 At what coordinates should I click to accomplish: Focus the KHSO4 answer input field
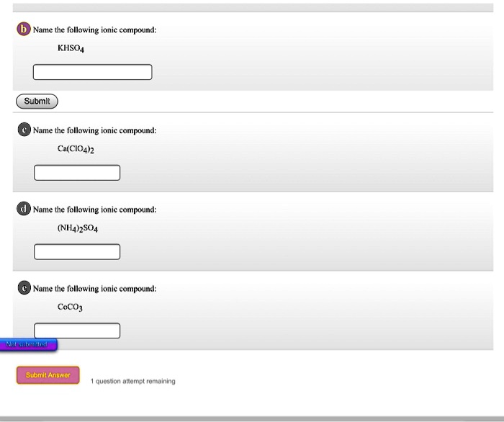pos(92,72)
